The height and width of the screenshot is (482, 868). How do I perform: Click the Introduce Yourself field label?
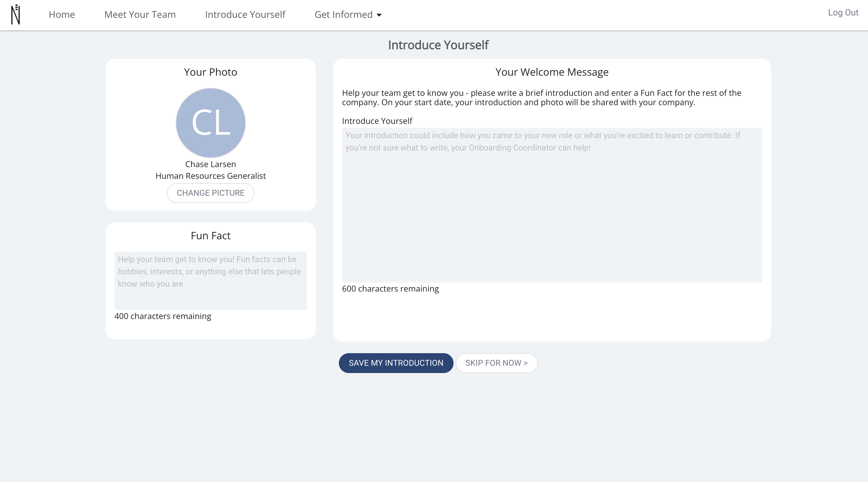pyautogui.click(x=377, y=121)
